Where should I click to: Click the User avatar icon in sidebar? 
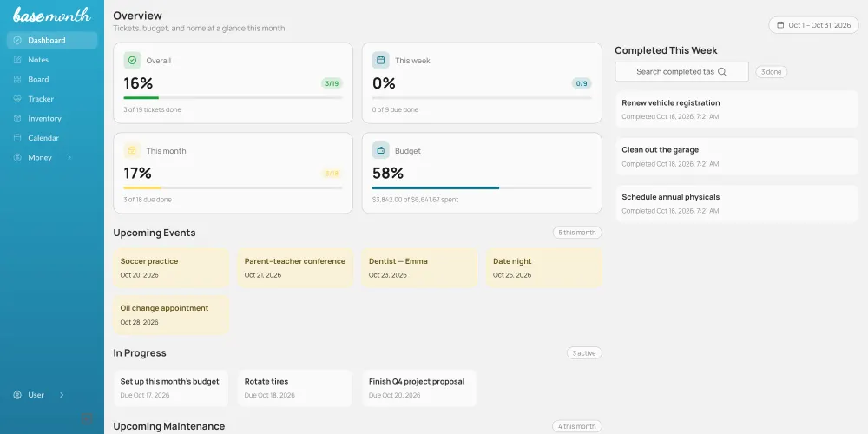[17, 395]
